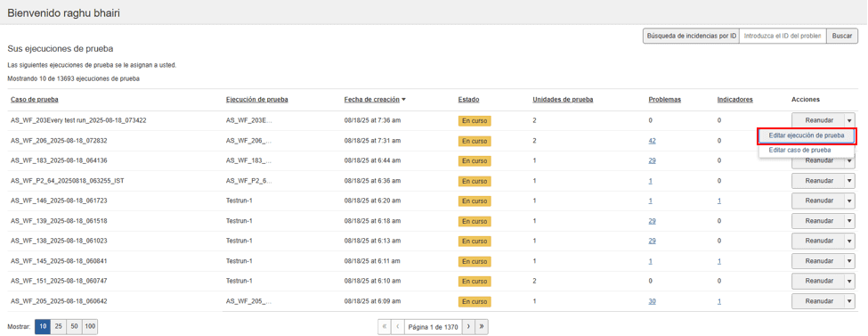868x336 pixels.
Task: Go to next page arrow in pagination
Action: [468, 327]
